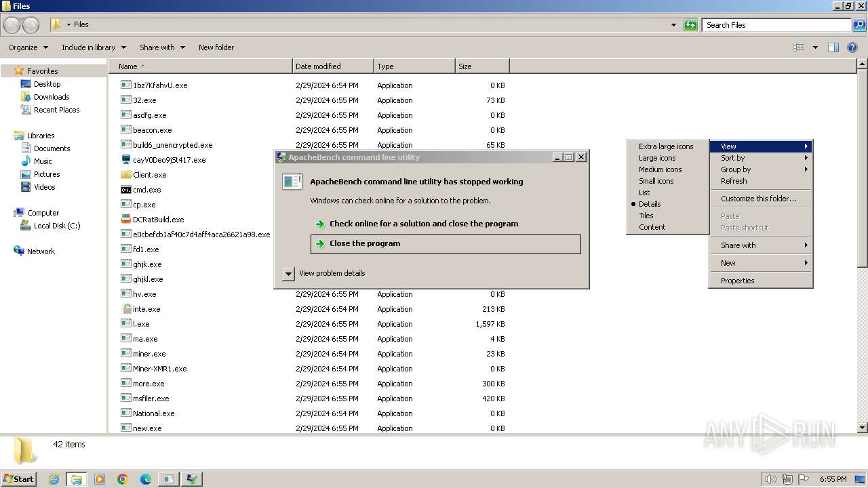Click the Favorites star icon
Image resolution: width=868 pixels, height=488 pixels.
coord(19,70)
